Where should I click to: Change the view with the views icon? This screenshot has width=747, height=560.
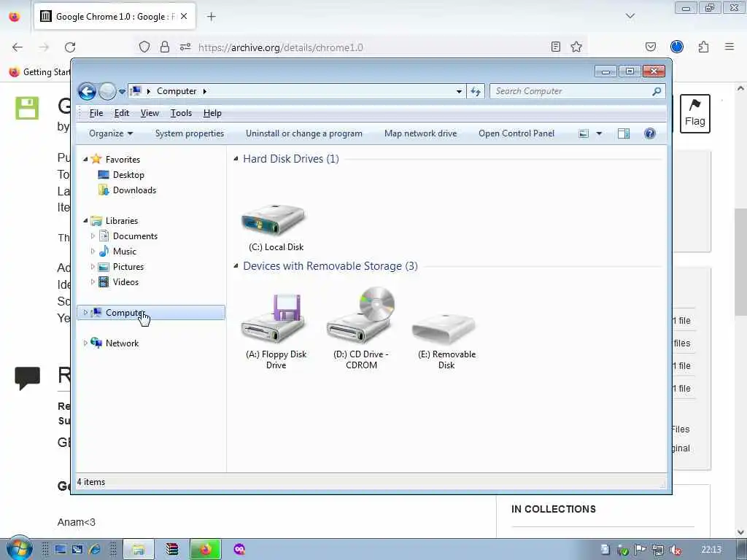click(584, 133)
